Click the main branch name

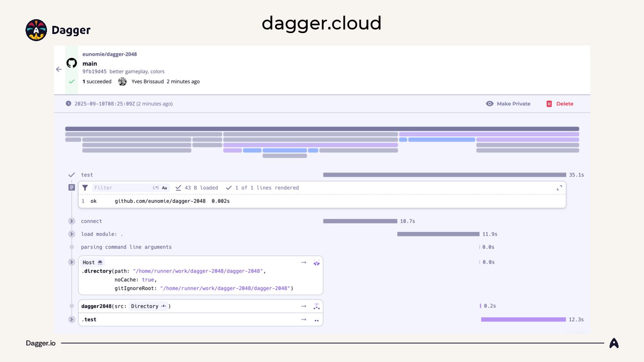[89, 63]
